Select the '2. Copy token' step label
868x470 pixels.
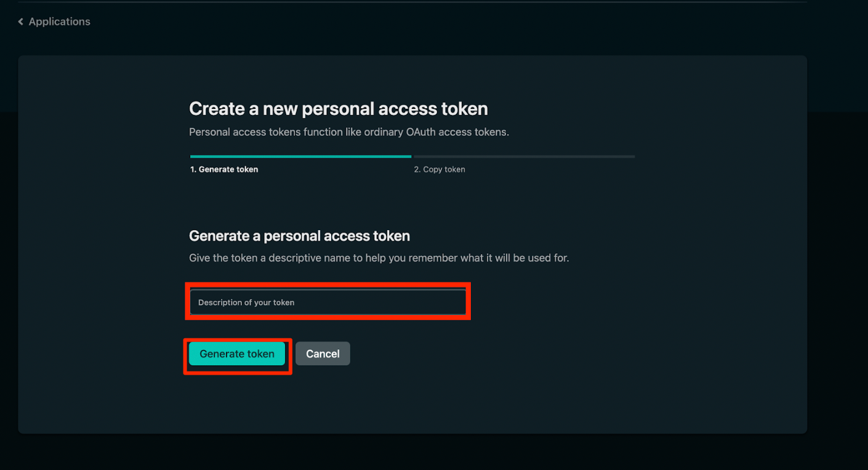(x=440, y=170)
